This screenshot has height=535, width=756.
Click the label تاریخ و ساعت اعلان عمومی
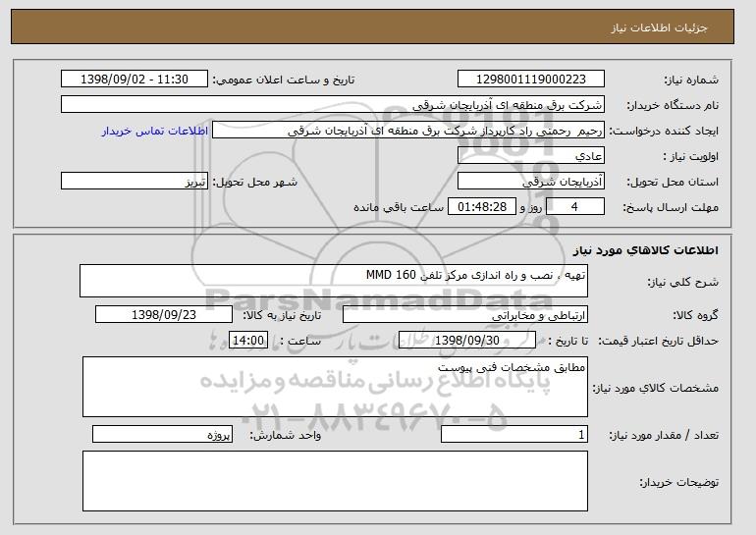tap(284, 80)
